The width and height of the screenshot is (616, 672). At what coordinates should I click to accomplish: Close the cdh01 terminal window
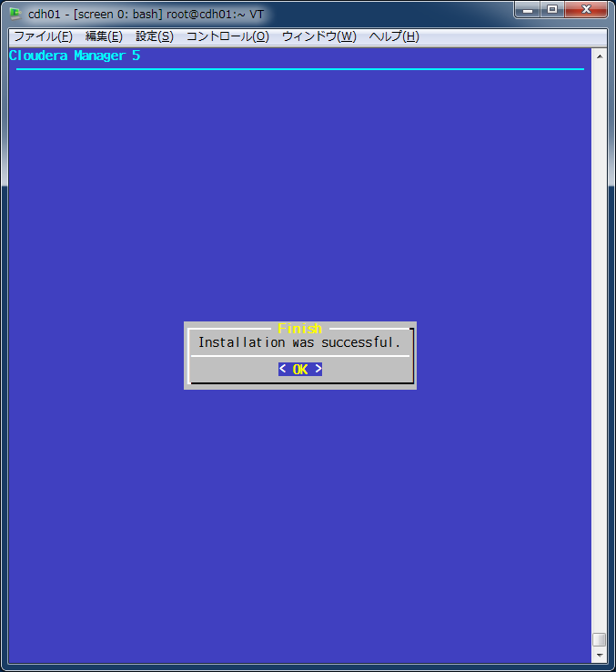[586, 9]
